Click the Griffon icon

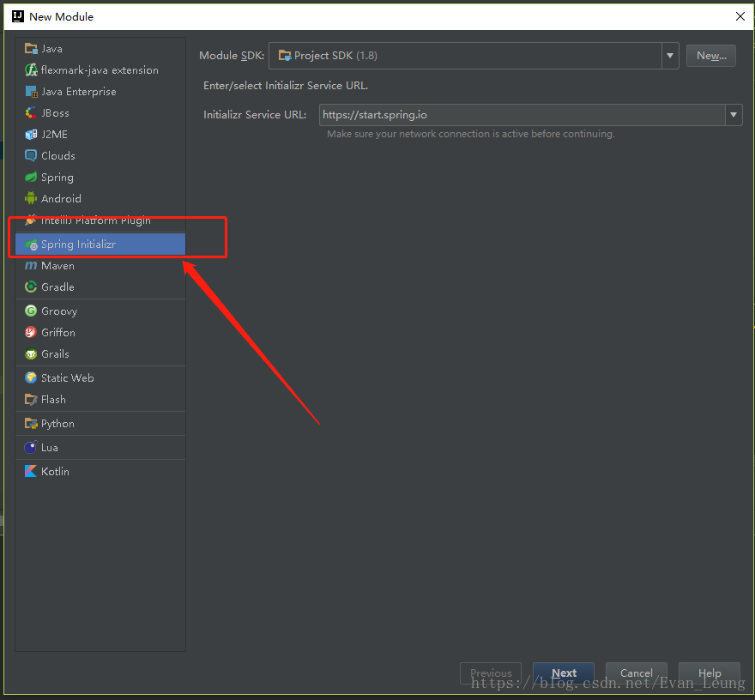coord(31,333)
